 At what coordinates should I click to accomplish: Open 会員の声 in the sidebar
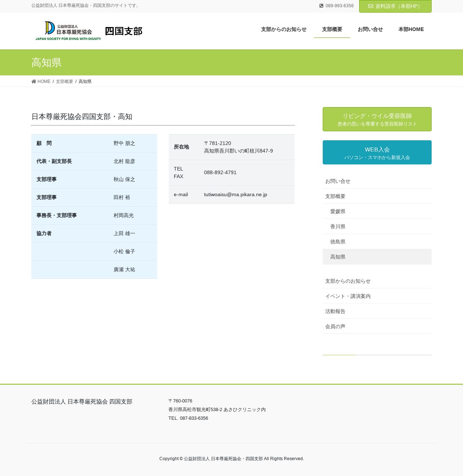pyautogui.click(x=377, y=326)
